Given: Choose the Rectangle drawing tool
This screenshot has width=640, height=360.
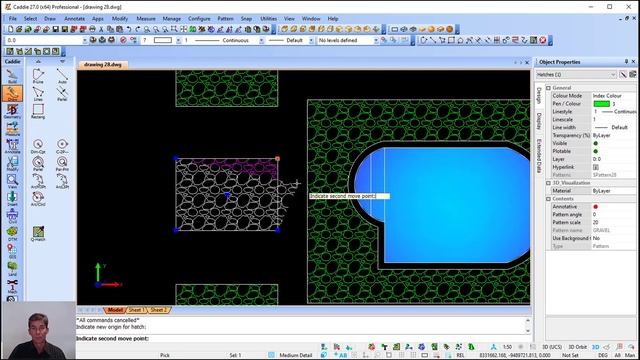Looking at the screenshot, I should pos(38,111).
